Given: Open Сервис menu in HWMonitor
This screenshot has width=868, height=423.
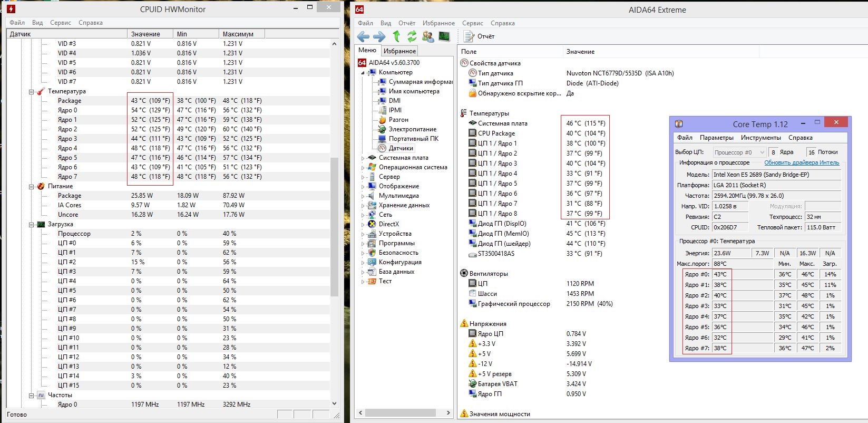Looking at the screenshot, I should pos(61,23).
